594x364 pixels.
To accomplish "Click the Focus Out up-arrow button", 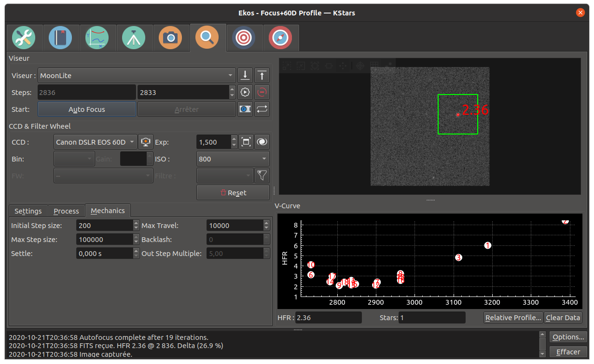I will point(262,75).
